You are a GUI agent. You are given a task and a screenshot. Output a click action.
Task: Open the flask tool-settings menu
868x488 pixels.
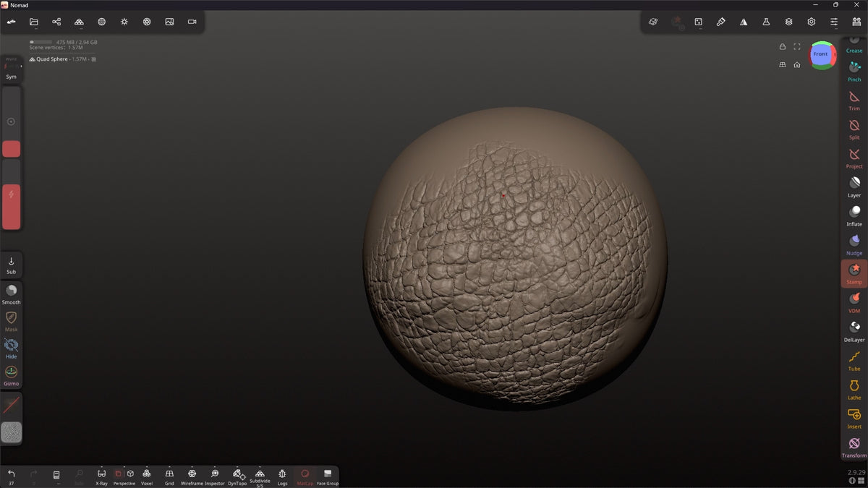tap(766, 22)
